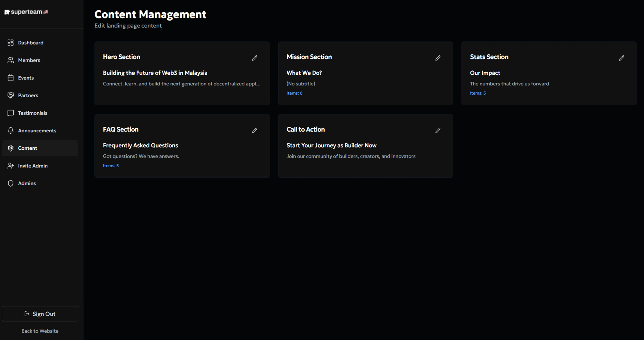Click the Announcements bell icon

(11, 131)
